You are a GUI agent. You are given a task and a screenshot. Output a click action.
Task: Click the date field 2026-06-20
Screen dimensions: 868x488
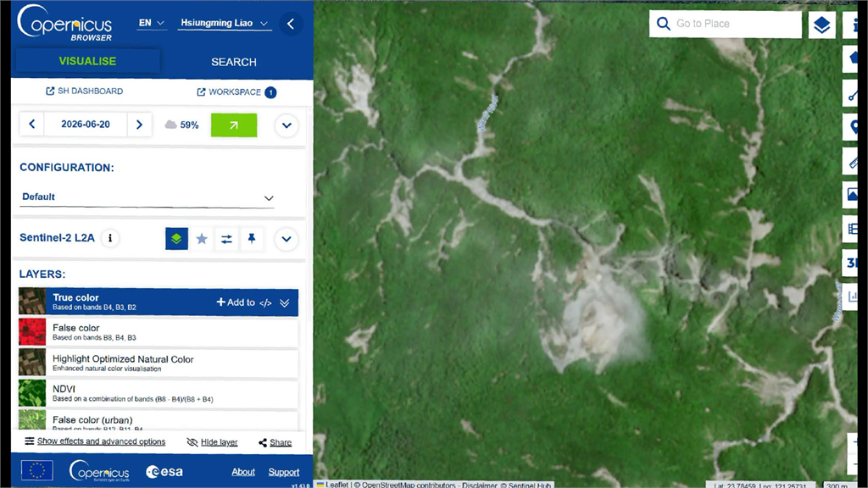(x=86, y=125)
